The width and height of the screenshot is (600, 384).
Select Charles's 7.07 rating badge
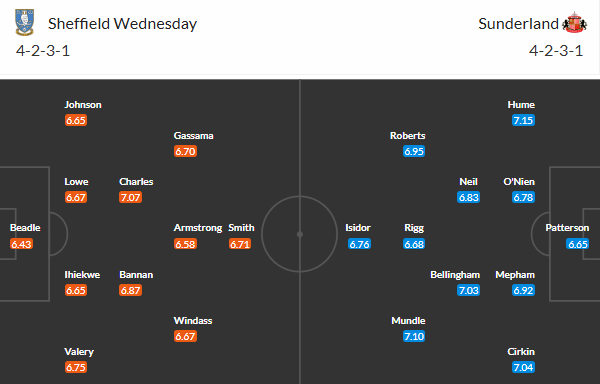pos(130,197)
